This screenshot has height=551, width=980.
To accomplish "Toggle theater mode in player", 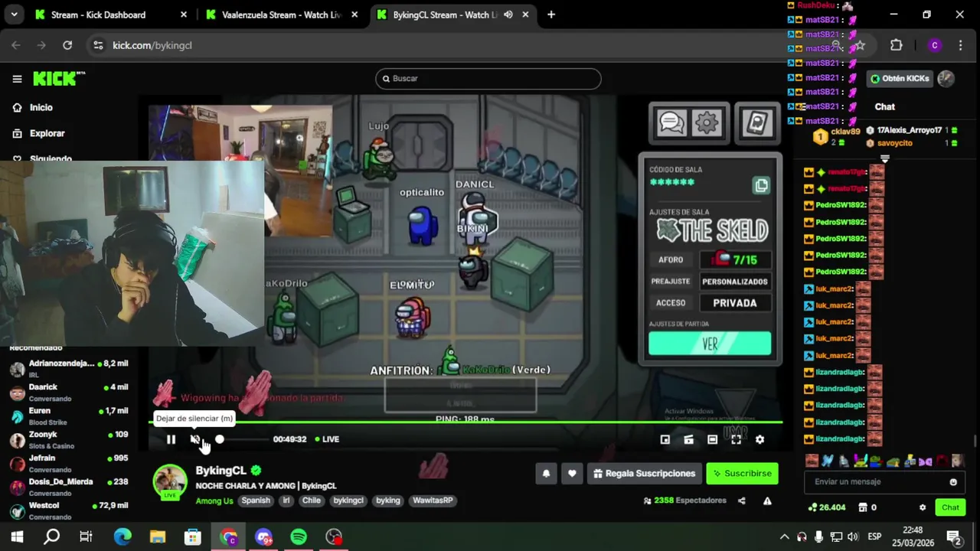I will point(712,439).
